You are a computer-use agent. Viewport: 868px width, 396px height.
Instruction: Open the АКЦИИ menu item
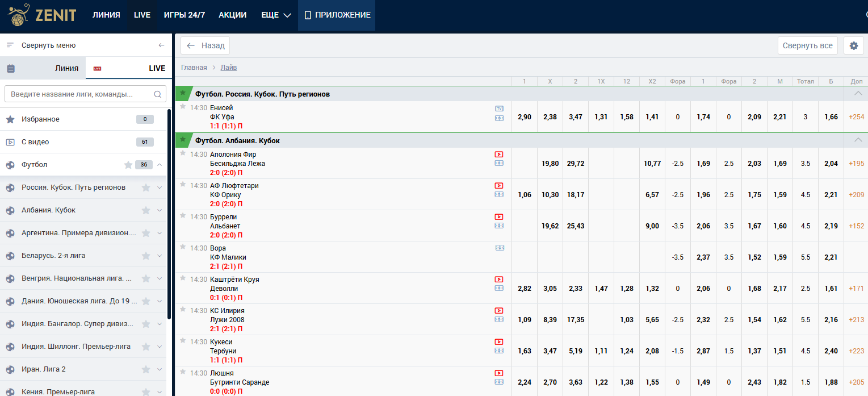click(x=232, y=15)
